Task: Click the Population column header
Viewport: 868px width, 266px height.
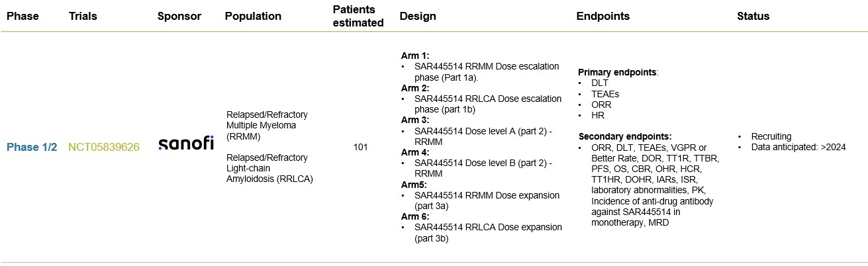Action: (x=253, y=16)
